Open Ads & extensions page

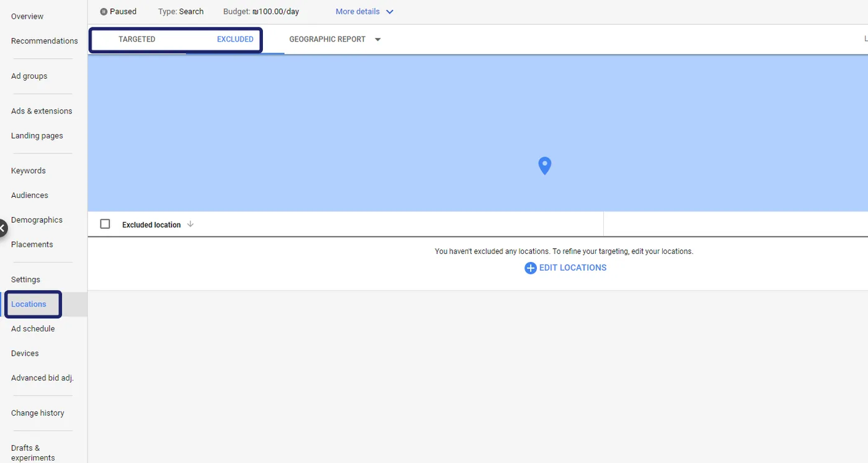(x=42, y=111)
